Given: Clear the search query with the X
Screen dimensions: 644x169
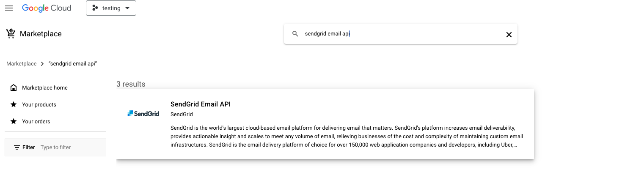Looking at the screenshot, I should pos(509,34).
